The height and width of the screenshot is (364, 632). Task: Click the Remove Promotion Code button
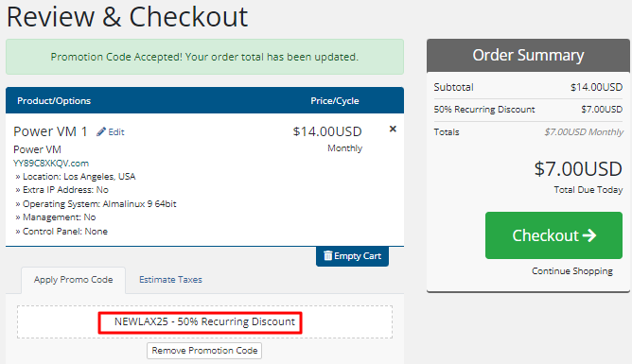click(204, 351)
